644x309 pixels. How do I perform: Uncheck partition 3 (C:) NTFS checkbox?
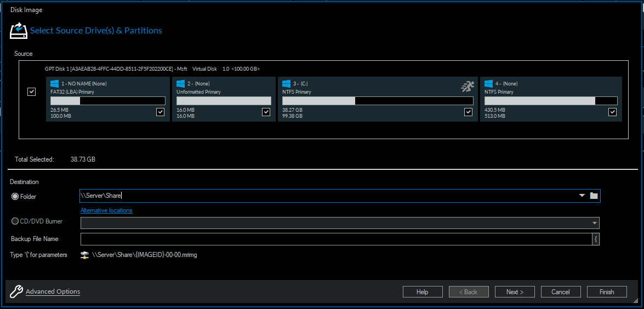tap(468, 112)
